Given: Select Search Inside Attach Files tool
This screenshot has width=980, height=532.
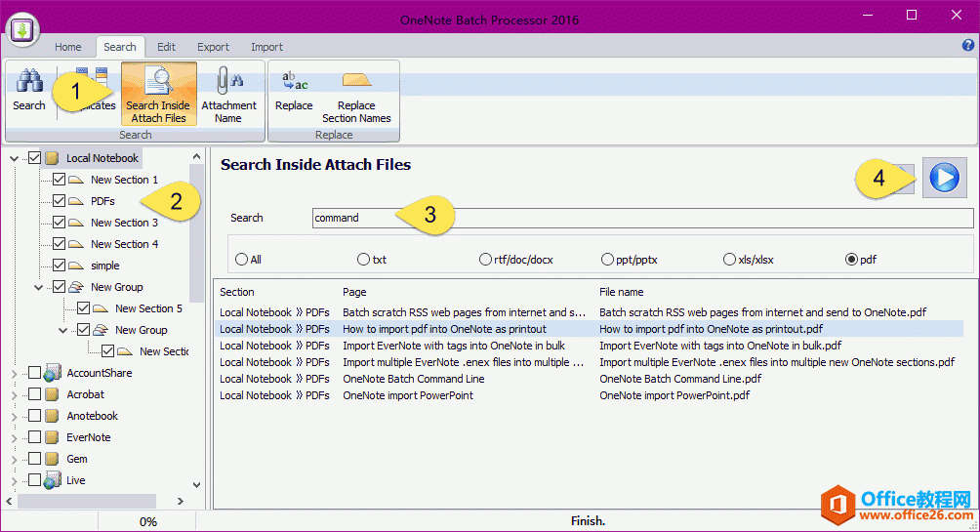Looking at the screenshot, I should (159, 94).
